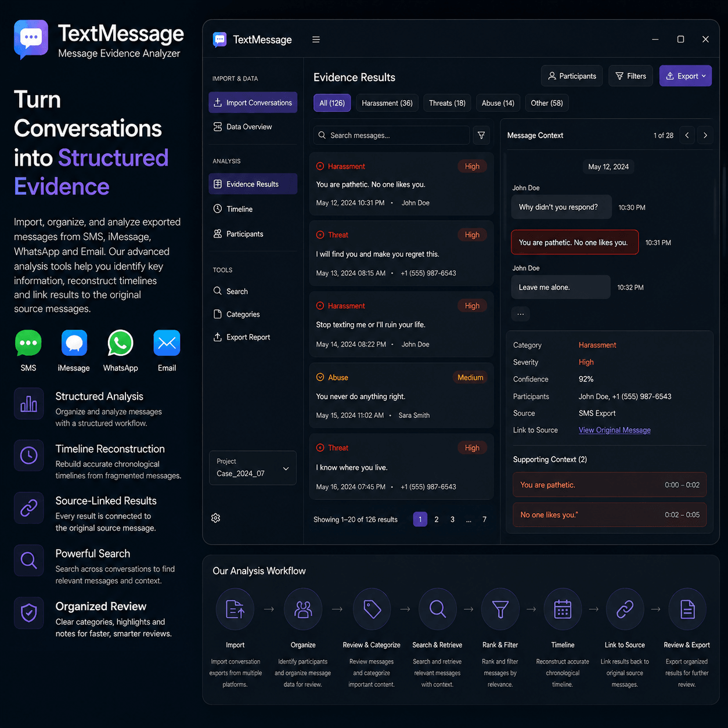
Task: Open the 'You never do anything right' abuse result
Action: click(402, 396)
